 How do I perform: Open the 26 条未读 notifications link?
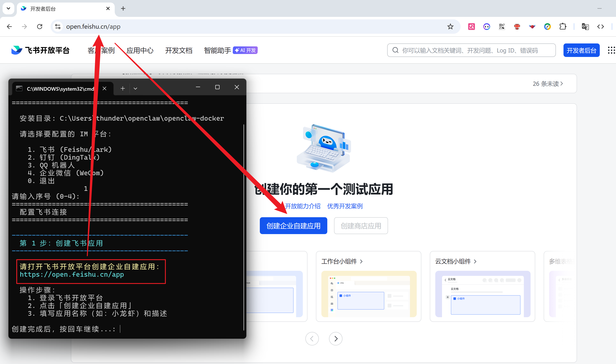pos(548,84)
